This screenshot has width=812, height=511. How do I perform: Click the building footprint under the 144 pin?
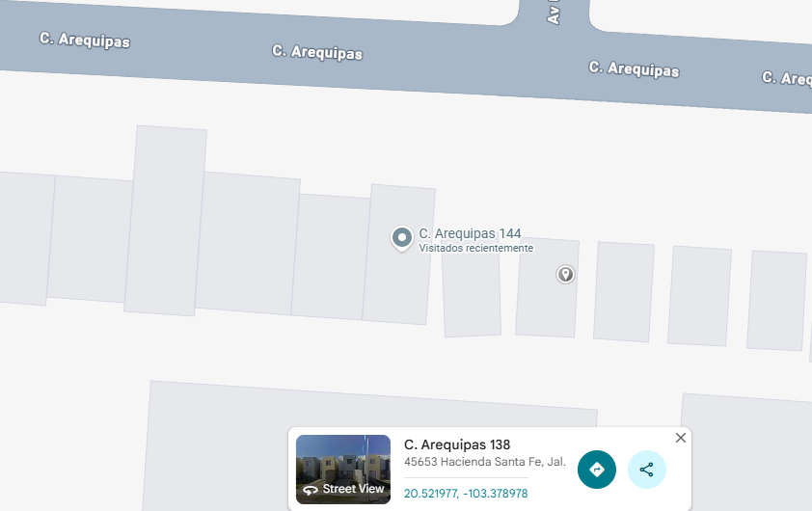click(x=398, y=255)
